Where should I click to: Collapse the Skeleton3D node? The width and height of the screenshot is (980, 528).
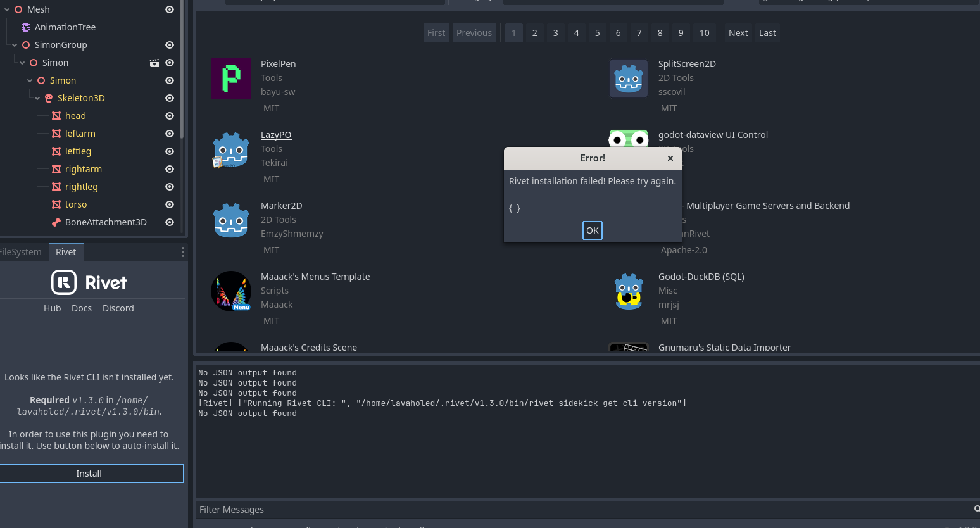pyautogui.click(x=37, y=98)
